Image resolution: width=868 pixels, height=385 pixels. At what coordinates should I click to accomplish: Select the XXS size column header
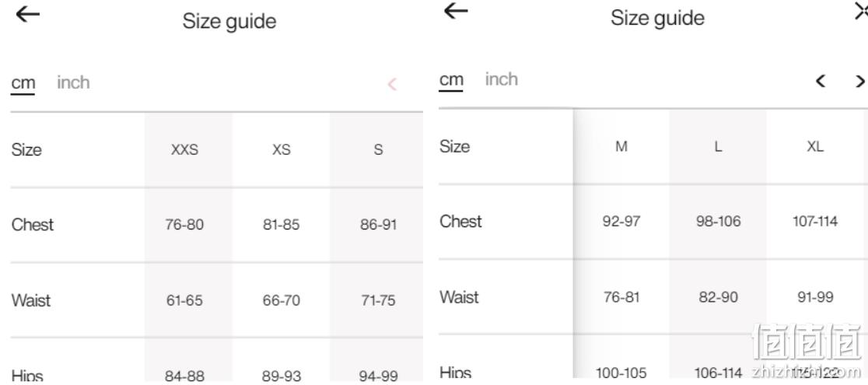(x=185, y=149)
